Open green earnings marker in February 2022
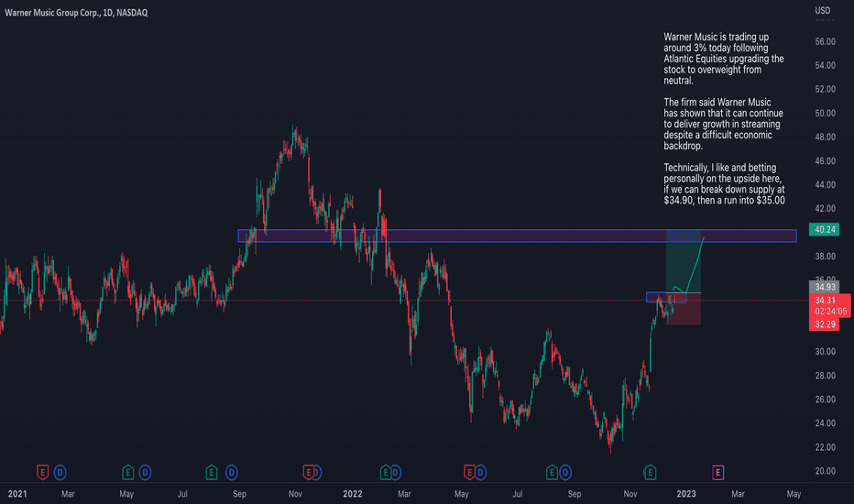854x504 pixels. tap(386, 472)
